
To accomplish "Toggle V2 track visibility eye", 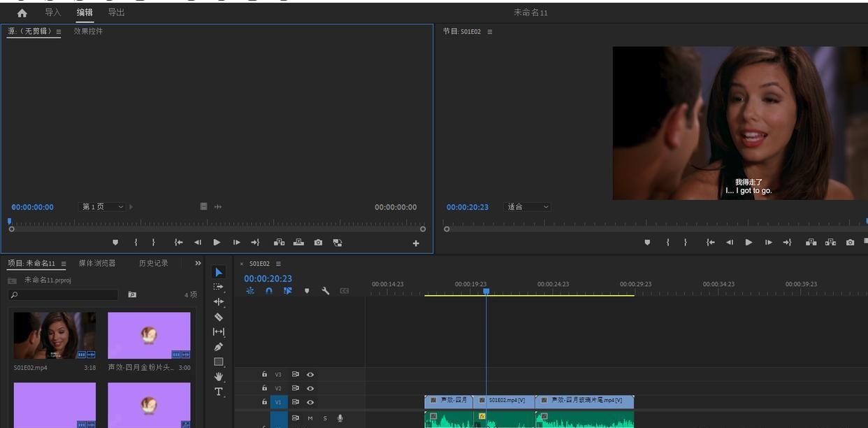I will tap(310, 388).
